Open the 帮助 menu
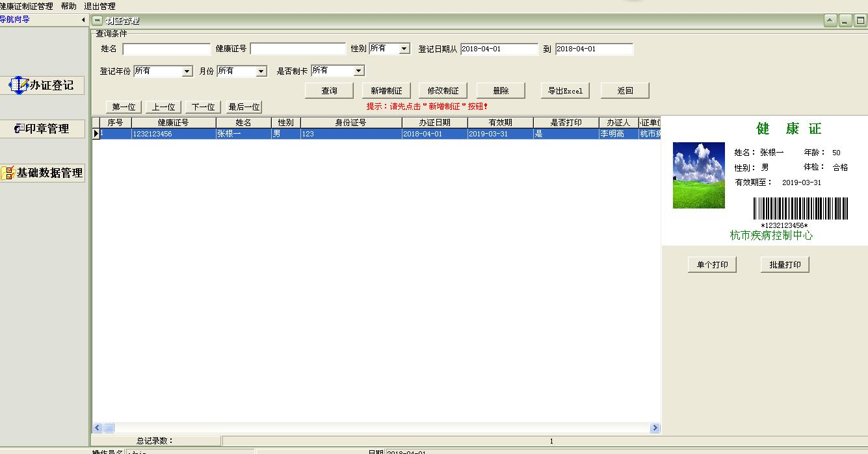The height and width of the screenshot is (454, 868). point(66,5)
